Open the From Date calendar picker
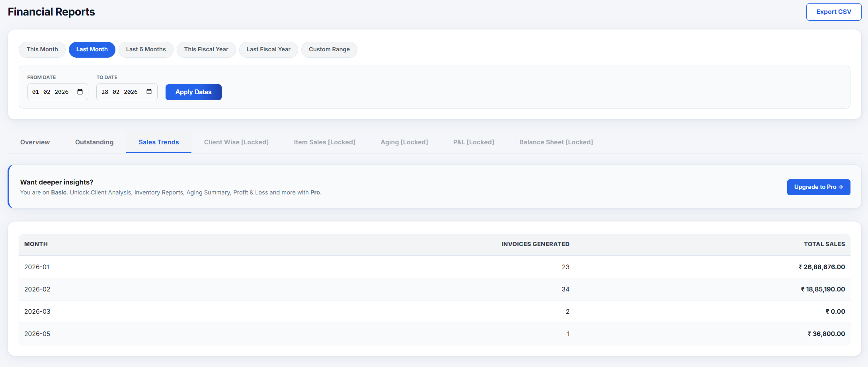The image size is (868, 367). click(x=81, y=92)
